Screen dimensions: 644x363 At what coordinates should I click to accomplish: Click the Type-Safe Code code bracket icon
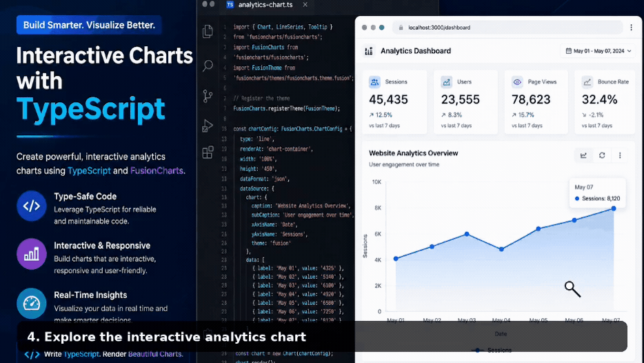pyautogui.click(x=32, y=206)
